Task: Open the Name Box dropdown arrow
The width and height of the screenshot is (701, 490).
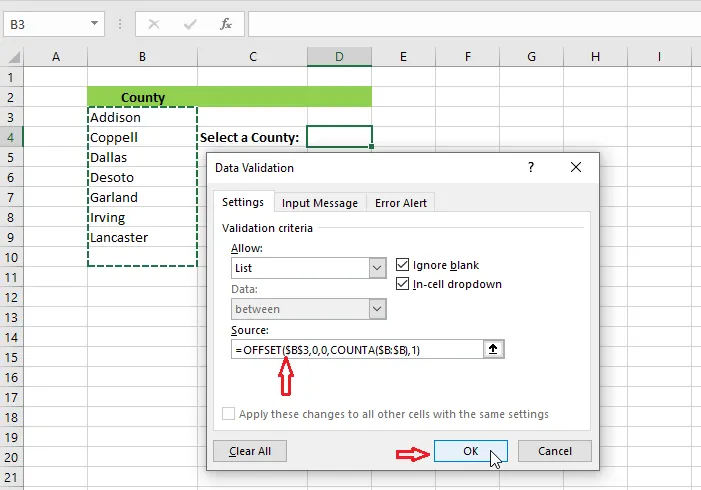Action: click(94, 23)
